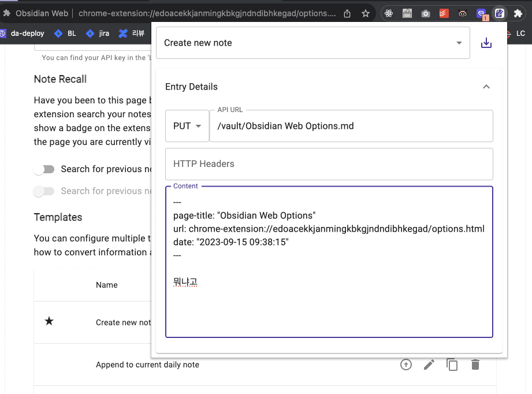The width and height of the screenshot is (532, 394).
Task: Set Append to current daily note as default
Action: 405,365
